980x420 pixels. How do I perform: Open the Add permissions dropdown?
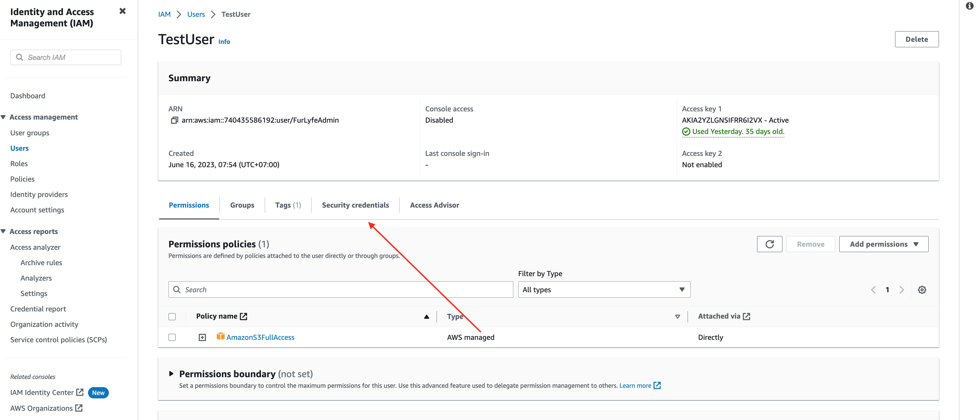click(883, 244)
